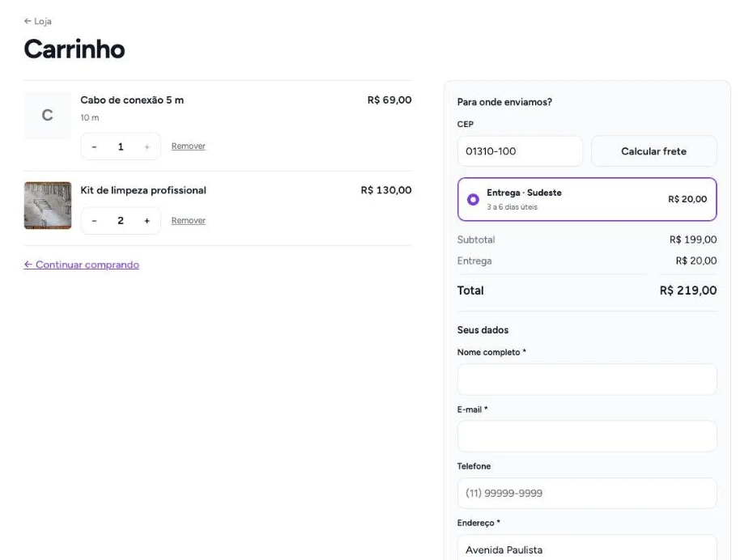Click the Calcular frete button

coord(653,151)
